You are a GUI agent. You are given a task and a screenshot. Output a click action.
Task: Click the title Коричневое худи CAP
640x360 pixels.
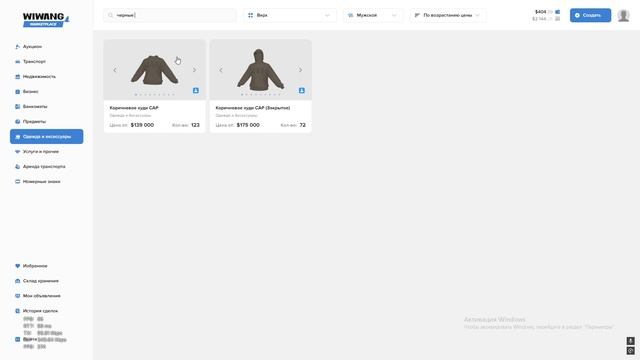[134, 108]
